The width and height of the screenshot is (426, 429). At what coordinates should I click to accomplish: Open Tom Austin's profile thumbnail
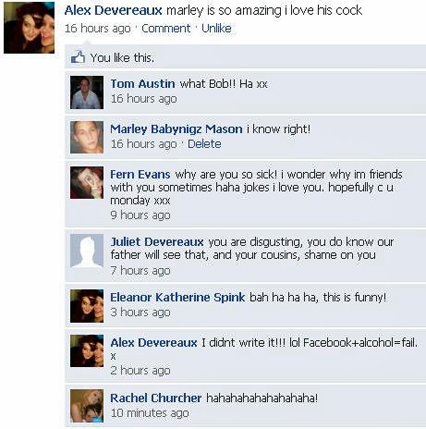coord(87,92)
